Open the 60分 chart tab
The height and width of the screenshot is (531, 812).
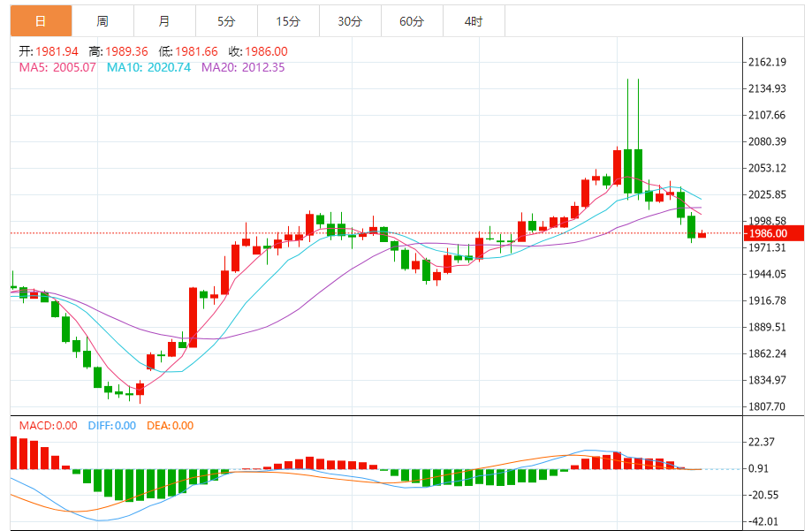[x=413, y=21]
